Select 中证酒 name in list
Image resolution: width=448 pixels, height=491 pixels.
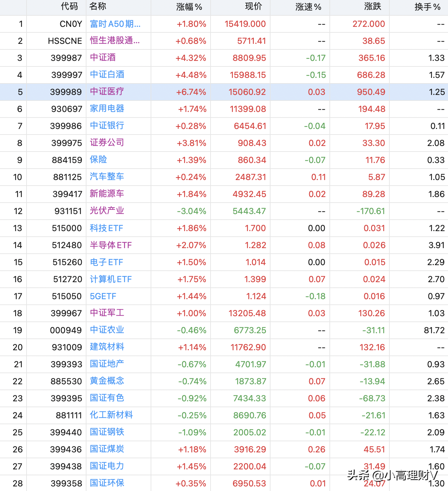point(103,58)
